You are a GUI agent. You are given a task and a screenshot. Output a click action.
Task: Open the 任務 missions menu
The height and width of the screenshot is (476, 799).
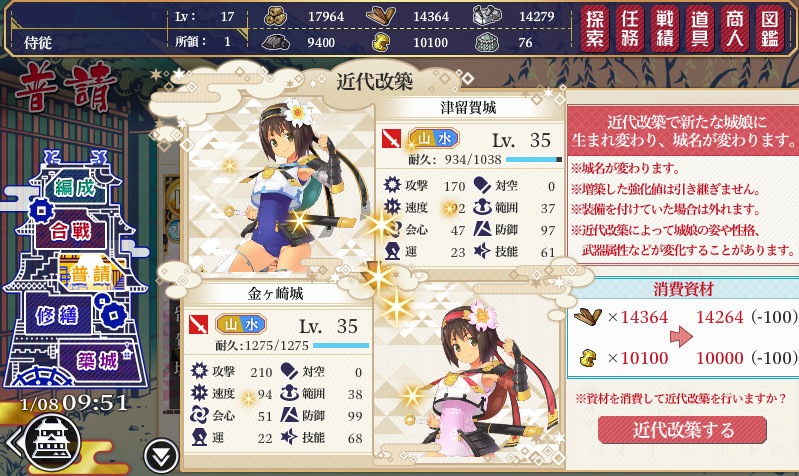pyautogui.click(x=630, y=30)
